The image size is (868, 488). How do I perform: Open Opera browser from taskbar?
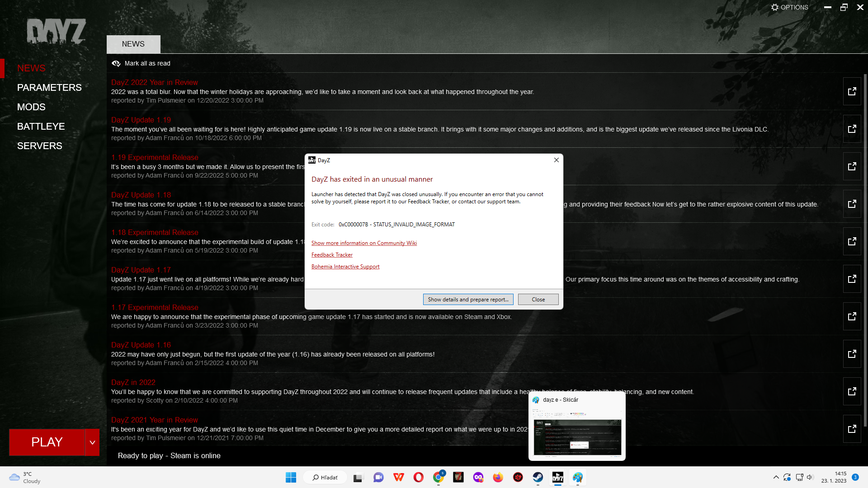coord(418,478)
